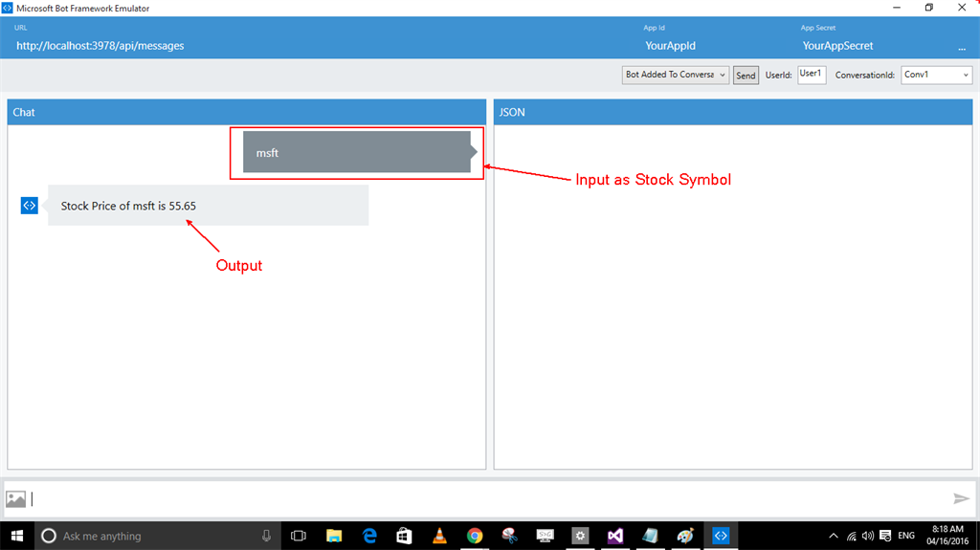Launch Google Chrome from taskbar
The image size is (980, 550).
[475, 536]
